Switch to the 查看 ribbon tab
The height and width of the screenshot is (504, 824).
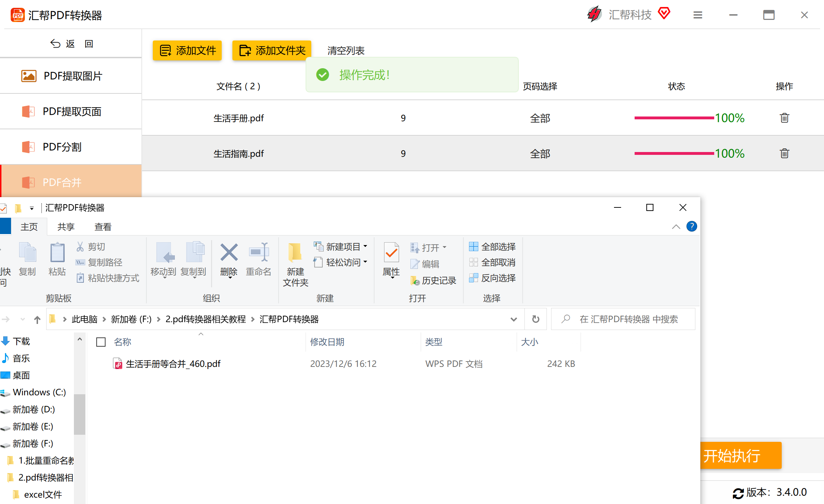(103, 227)
